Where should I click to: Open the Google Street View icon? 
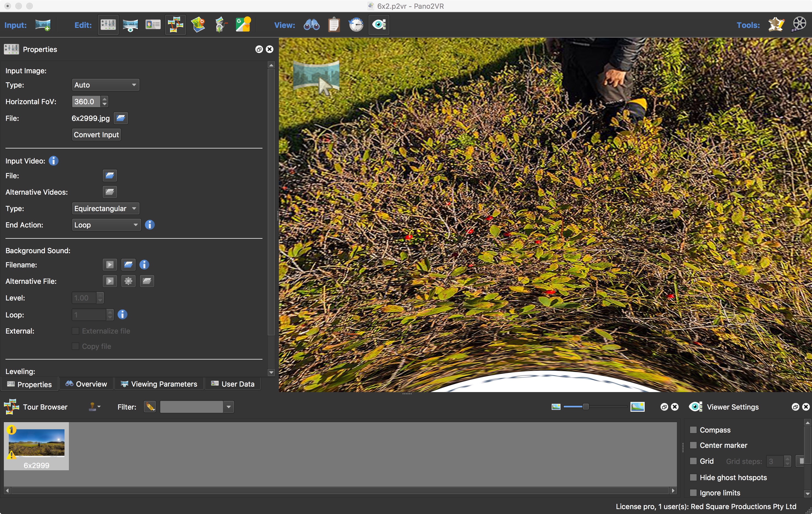(243, 25)
